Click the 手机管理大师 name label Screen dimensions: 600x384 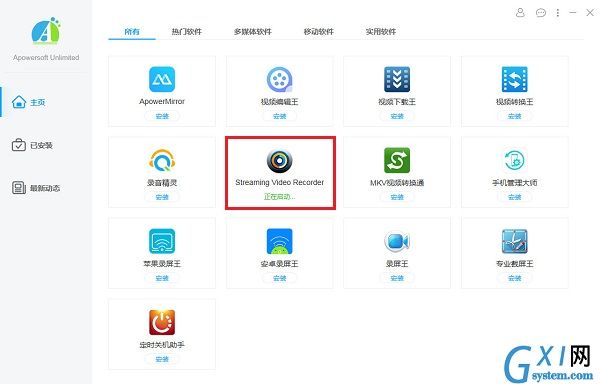click(x=514, y=182)
